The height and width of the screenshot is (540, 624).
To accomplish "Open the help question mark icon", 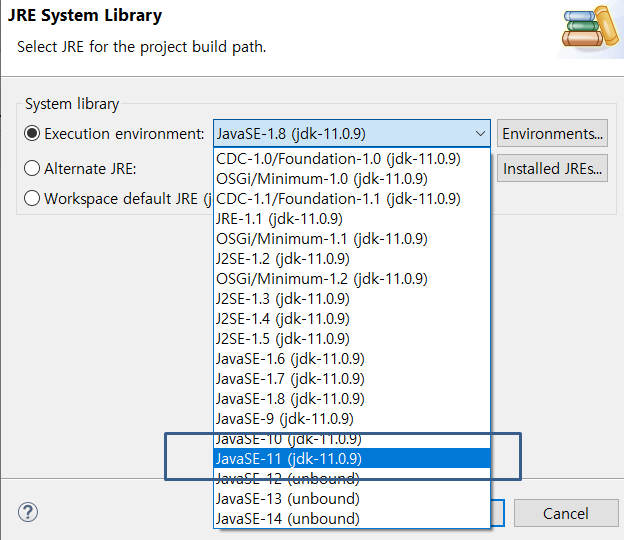I will (x=28, y=512).
